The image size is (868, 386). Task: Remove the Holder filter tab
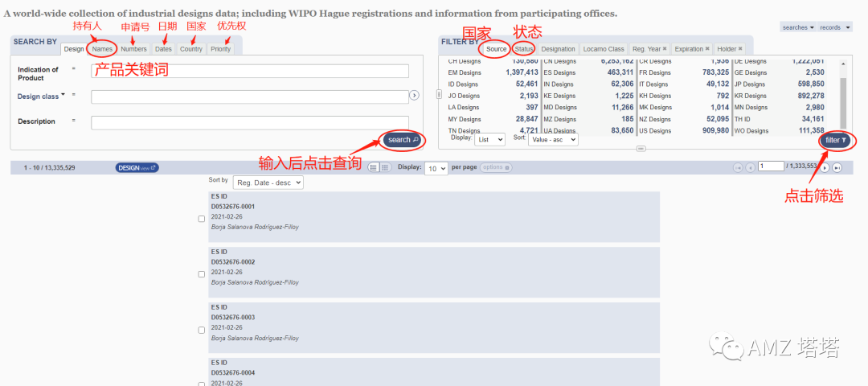pyautogui.click(x=740, y=48)
